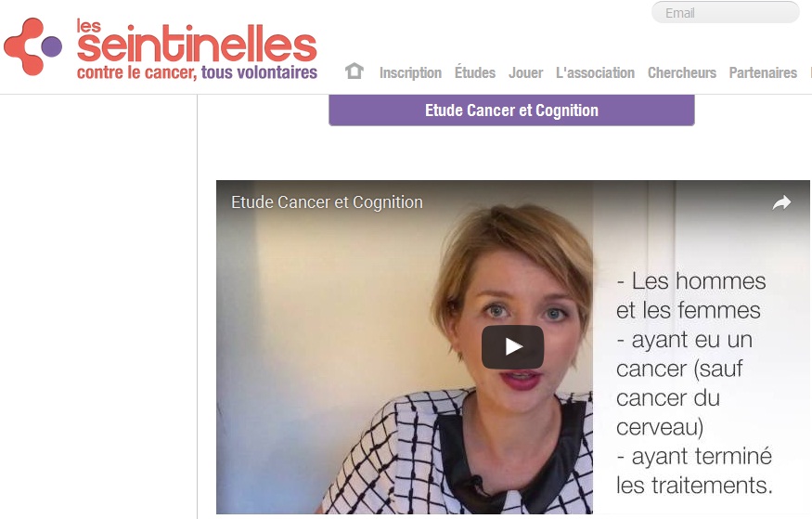Viewport: 812px width, 519px height.
Task: Click the purple Etude Cancer et Cognition banner
Action: click(511, 110)
